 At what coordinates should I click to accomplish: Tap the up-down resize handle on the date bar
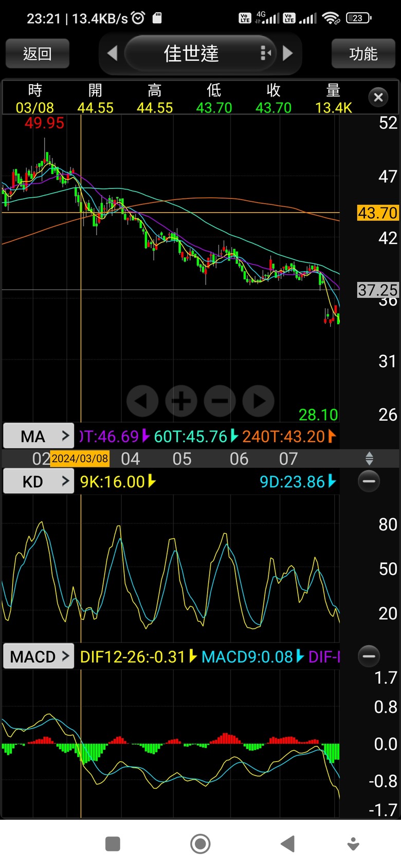[x=369, y=459]
